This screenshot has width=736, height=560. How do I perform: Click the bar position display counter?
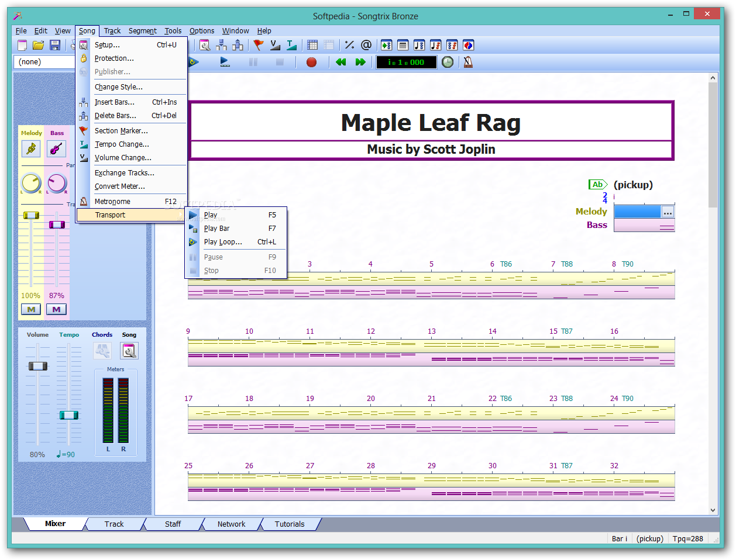(406, 62)
